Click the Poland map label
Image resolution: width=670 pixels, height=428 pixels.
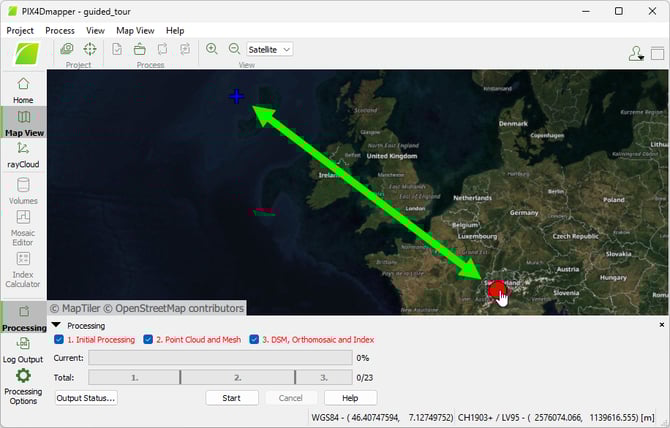[x=614, y=200]
